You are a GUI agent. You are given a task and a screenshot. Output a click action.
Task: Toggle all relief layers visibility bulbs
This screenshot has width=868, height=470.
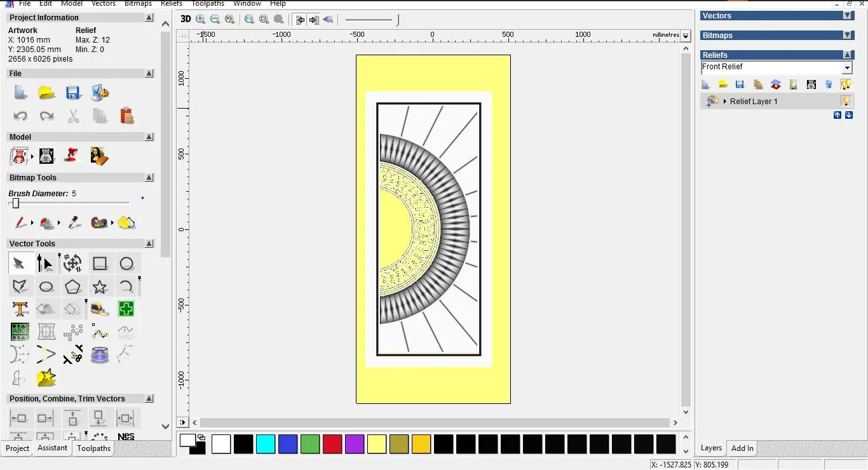(846, 84)
